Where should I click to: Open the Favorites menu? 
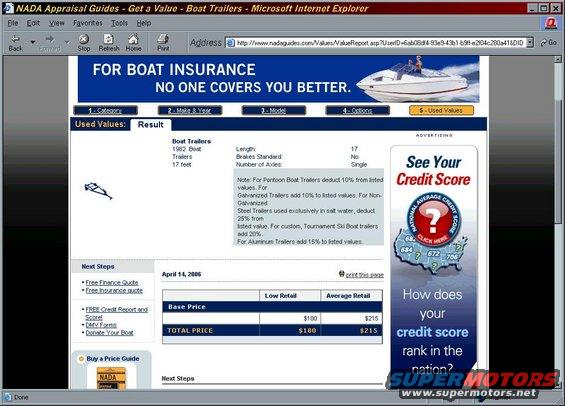88,23
